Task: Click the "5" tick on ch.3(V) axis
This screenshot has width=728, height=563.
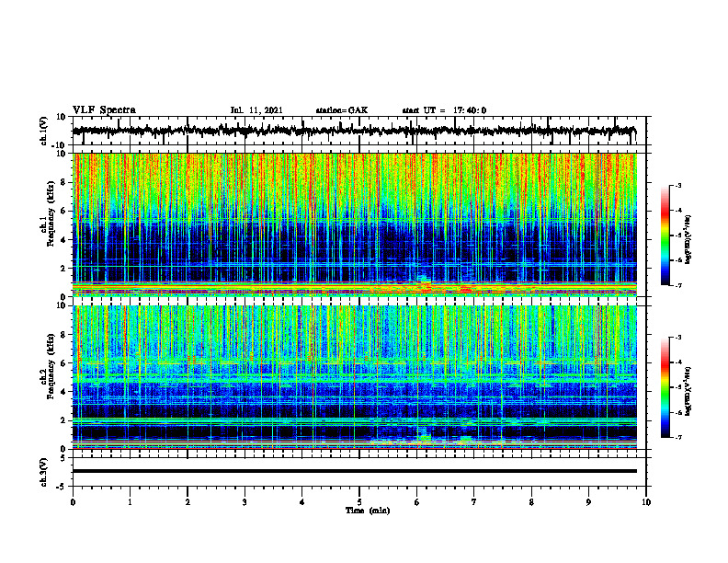Action: pyautogui.click(x=64, y=458)
